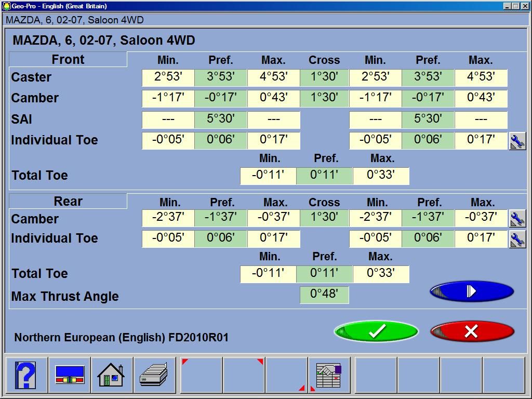Click front Camber cross value 1°30'
Image resolution: width=532 pixels, height=399 pixels.
(324, 98)
